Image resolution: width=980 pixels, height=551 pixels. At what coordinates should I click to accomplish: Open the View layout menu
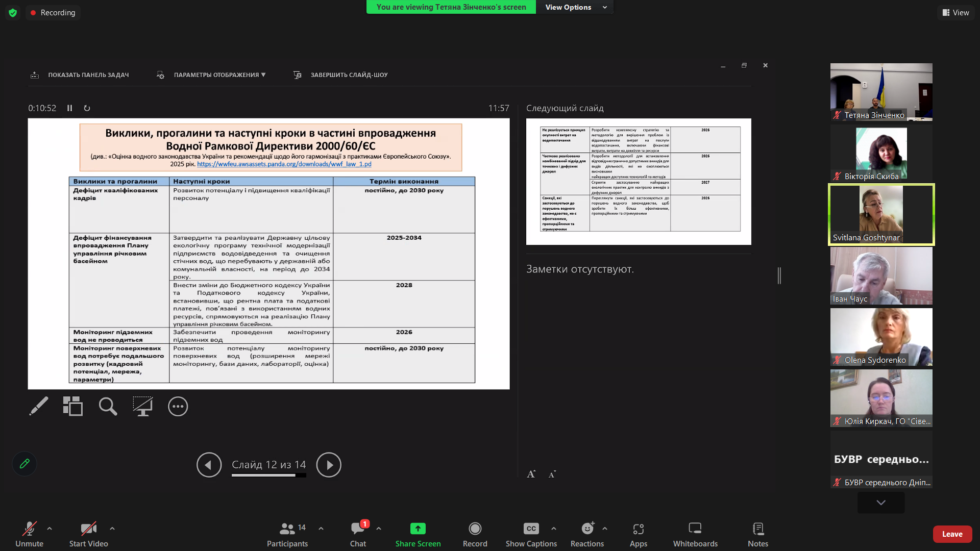pos(955,12)
